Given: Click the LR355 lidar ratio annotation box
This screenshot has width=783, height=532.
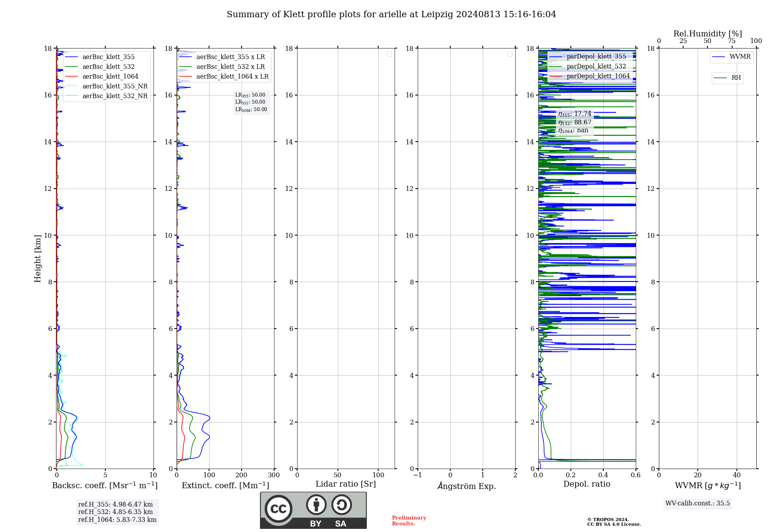Looking at the screenshot, I should 251,102.
